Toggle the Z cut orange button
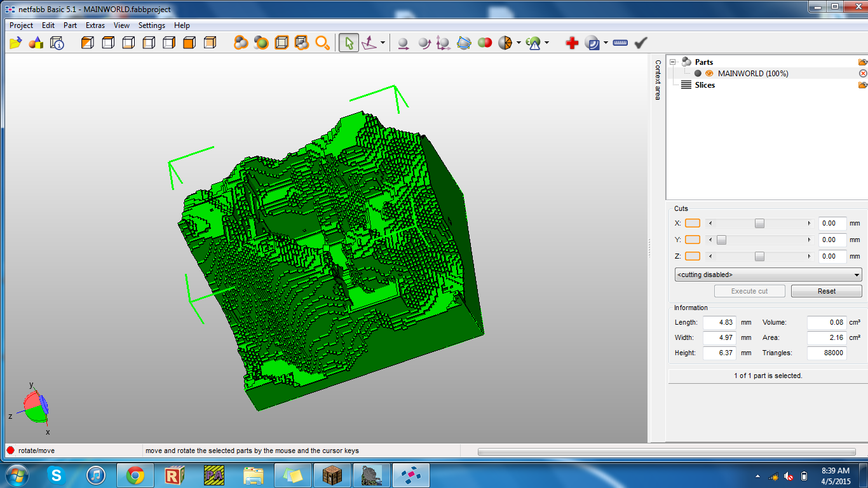Image resolution: width=868 pixels, height=488 pixels. tap(693, 256)
